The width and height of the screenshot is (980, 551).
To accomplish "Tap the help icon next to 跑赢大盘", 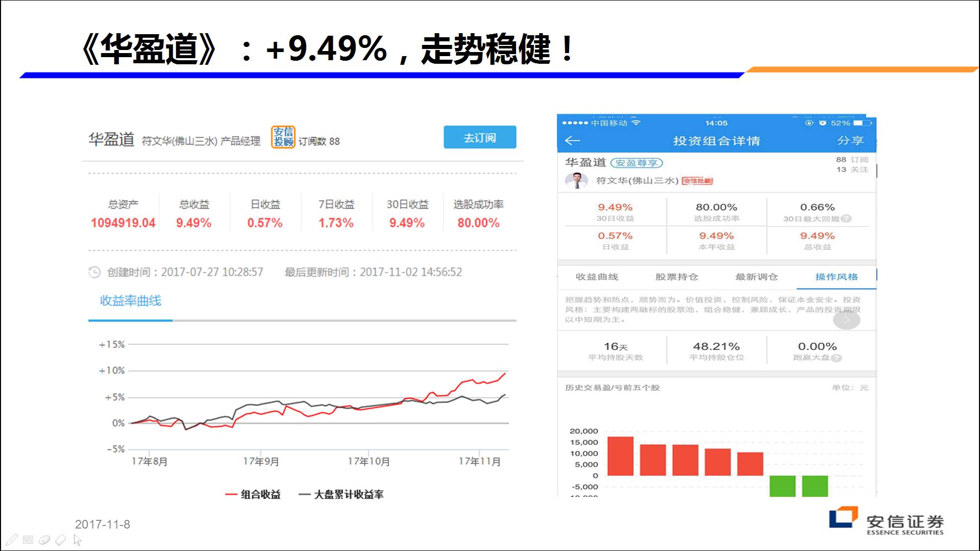I will point(836,358).
